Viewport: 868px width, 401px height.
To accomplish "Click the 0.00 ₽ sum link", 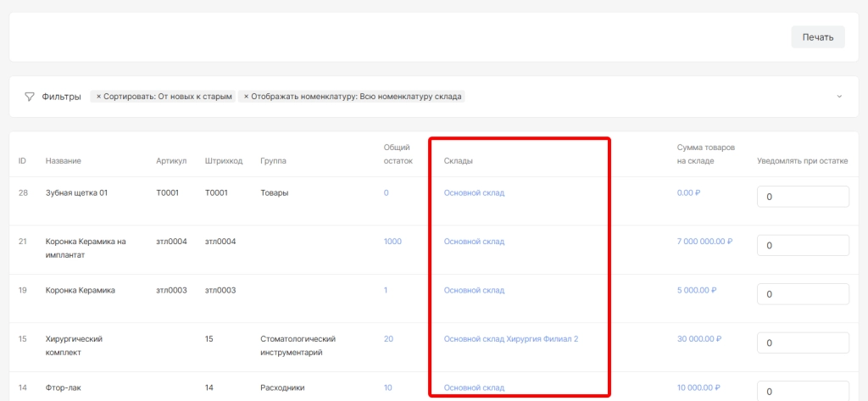I will [688, 192].
